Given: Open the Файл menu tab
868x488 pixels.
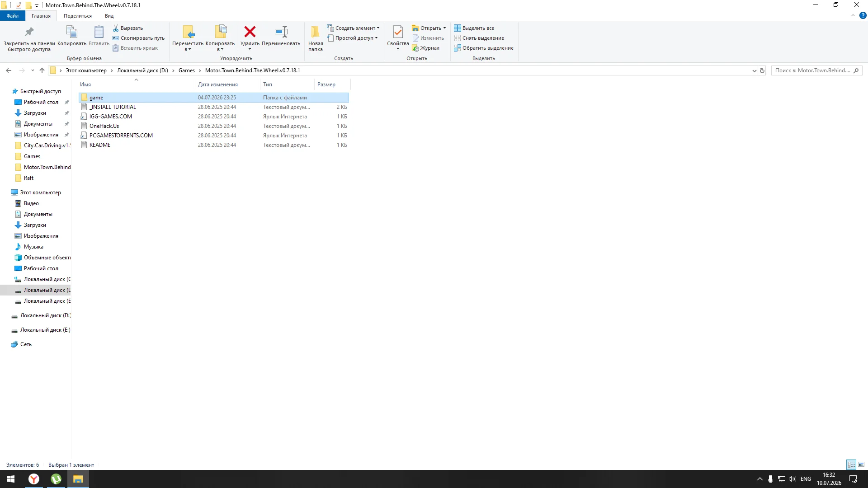Looking at the screenshot, I should (x=13, y=16).
